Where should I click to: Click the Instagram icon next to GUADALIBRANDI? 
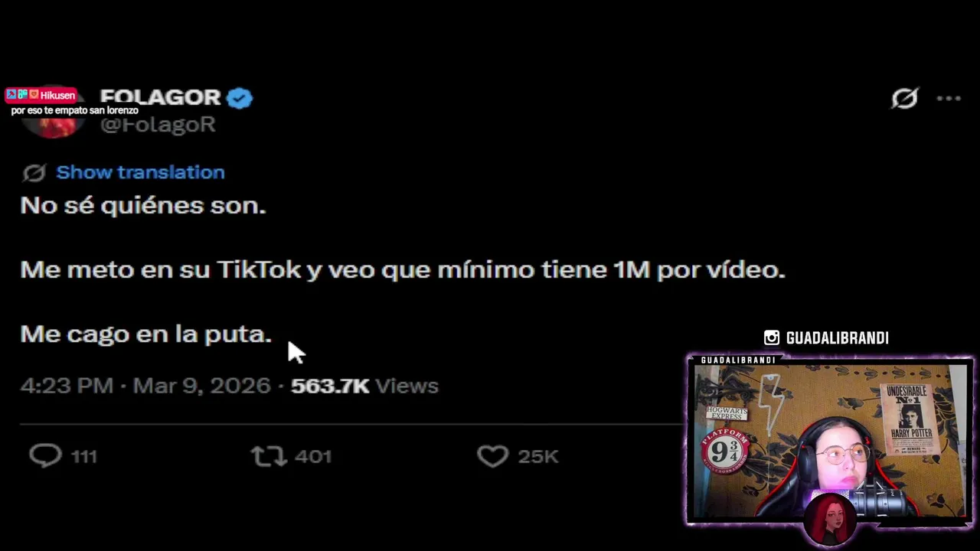click(772, 337)
